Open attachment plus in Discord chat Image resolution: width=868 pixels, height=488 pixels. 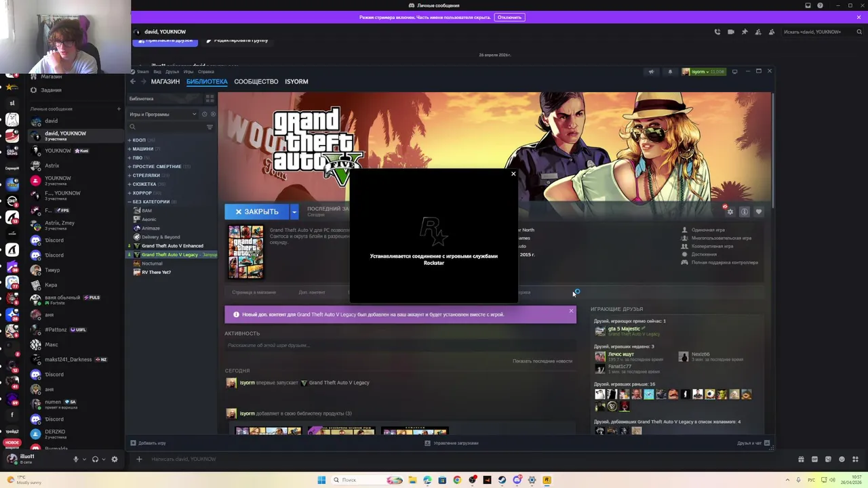139,459
